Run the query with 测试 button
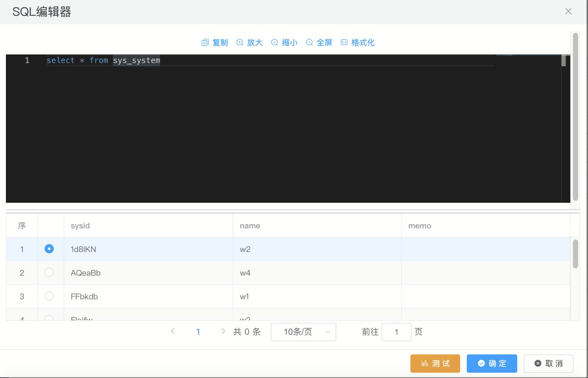588x378 pixels. 435,363
